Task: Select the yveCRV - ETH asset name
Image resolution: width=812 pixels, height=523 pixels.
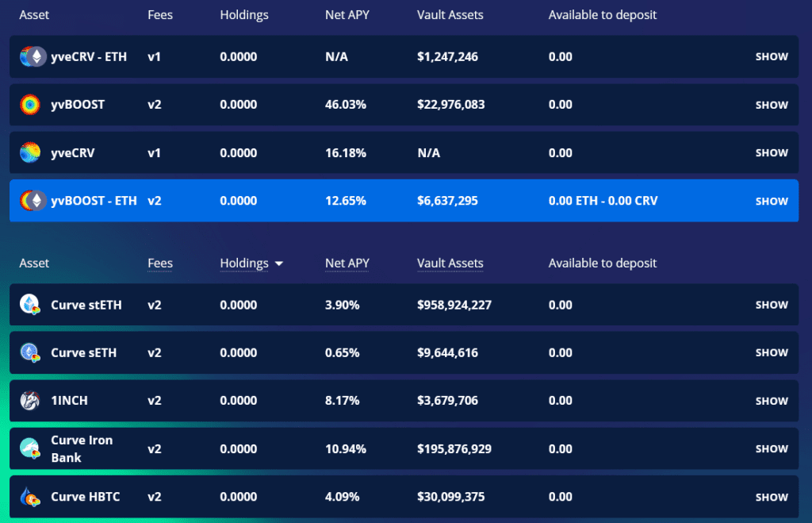Action: tap(89, 56)
